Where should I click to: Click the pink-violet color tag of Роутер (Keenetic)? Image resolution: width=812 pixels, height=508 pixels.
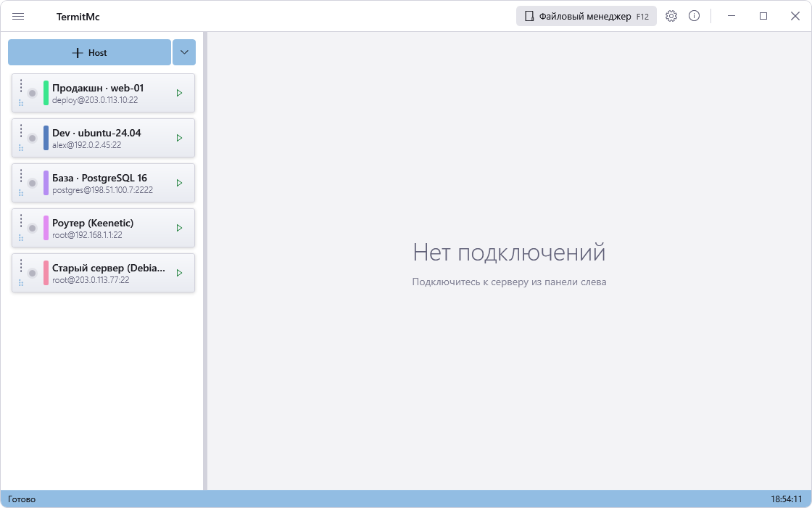[x=46, y=228]
